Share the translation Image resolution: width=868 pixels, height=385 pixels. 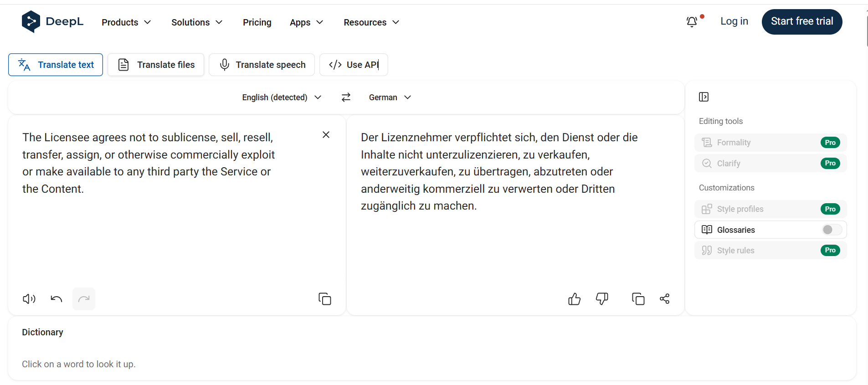pos(665,299)
